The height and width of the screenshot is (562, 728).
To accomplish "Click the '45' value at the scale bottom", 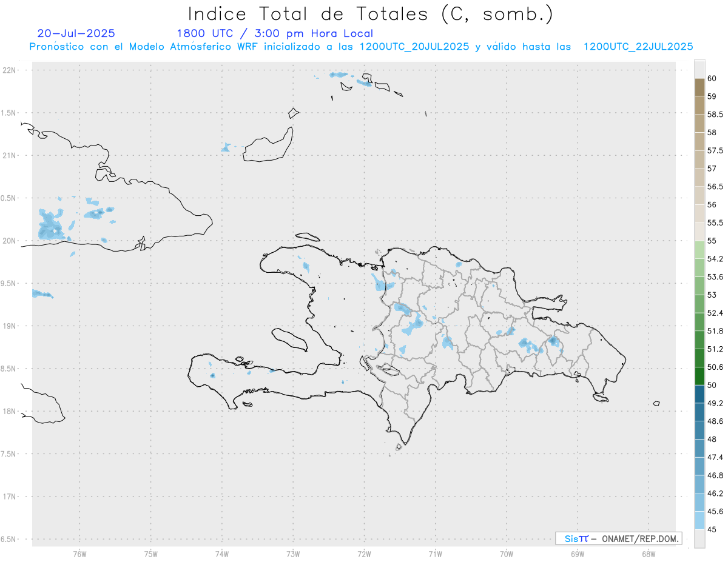I will coord(712,529).
